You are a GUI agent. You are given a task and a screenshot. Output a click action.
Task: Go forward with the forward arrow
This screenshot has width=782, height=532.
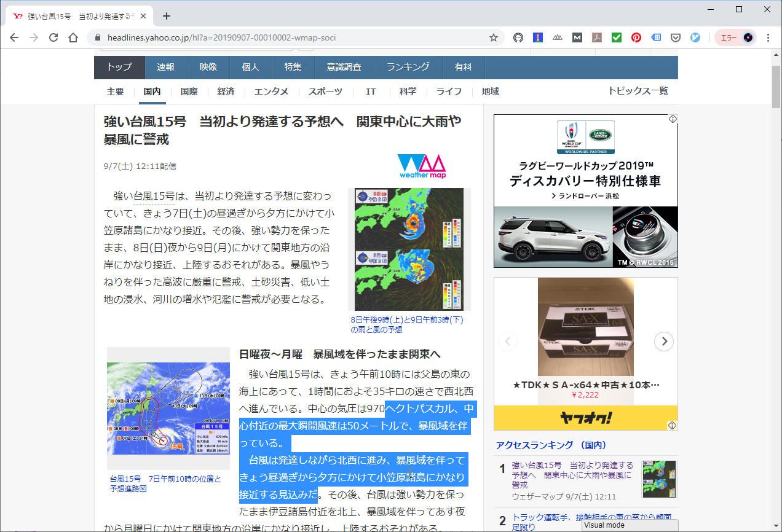[x=34, y=37]
